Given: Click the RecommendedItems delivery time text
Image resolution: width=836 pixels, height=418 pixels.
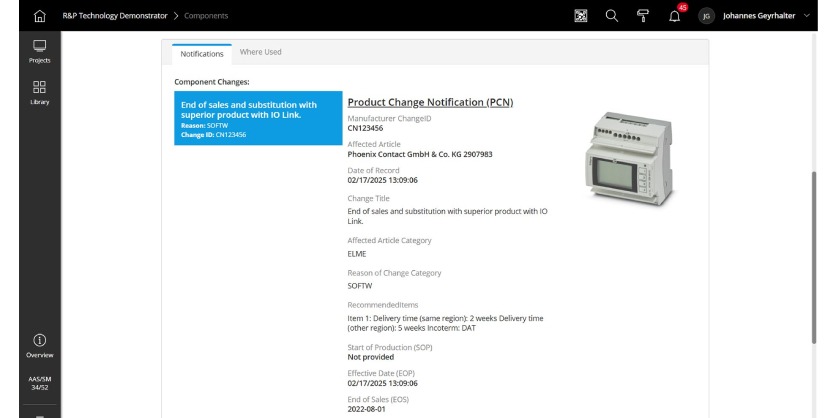Looking at the screenshot, I should pyautogui.click(x=445, y=323).
